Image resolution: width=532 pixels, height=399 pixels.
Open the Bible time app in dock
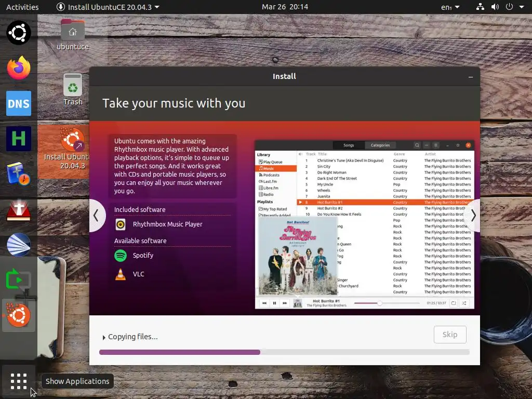[18, 174]
